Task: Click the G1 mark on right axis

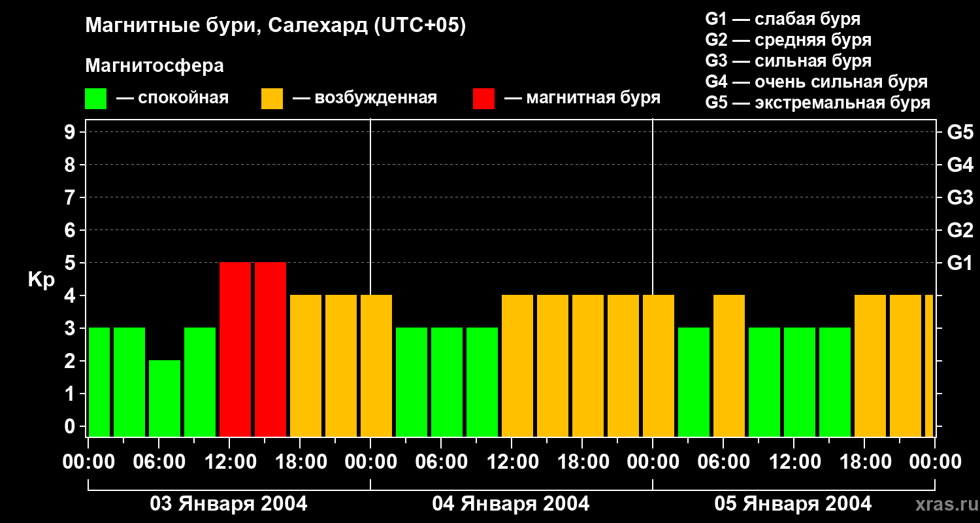Action: [960, 263]
